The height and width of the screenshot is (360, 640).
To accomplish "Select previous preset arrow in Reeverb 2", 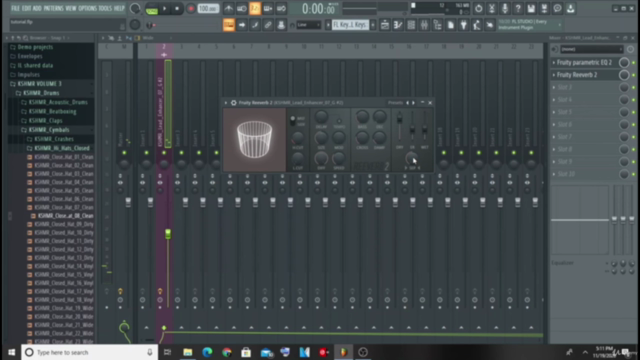I will [x=407, y=103].
